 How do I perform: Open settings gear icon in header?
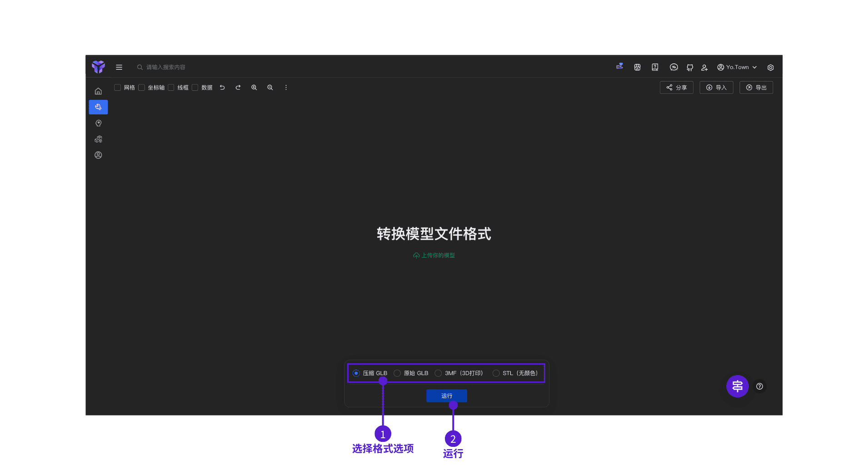(x=770, y=67)
